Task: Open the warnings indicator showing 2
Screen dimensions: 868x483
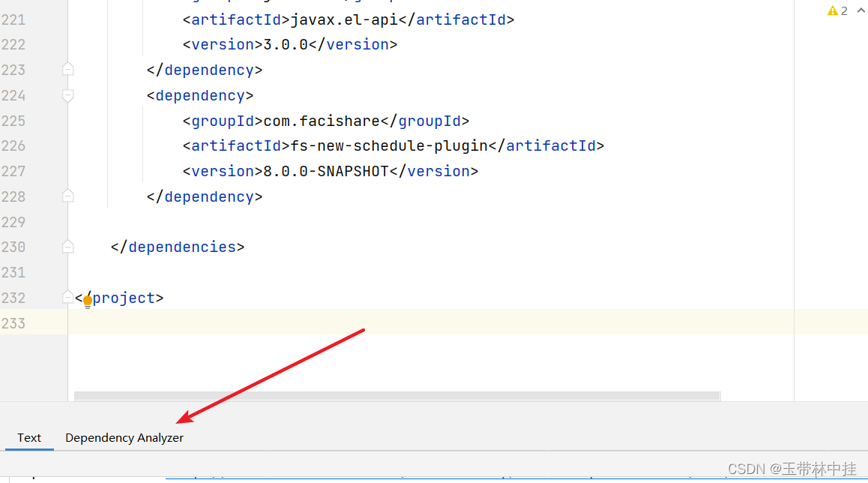Action: tap(837, 10)
